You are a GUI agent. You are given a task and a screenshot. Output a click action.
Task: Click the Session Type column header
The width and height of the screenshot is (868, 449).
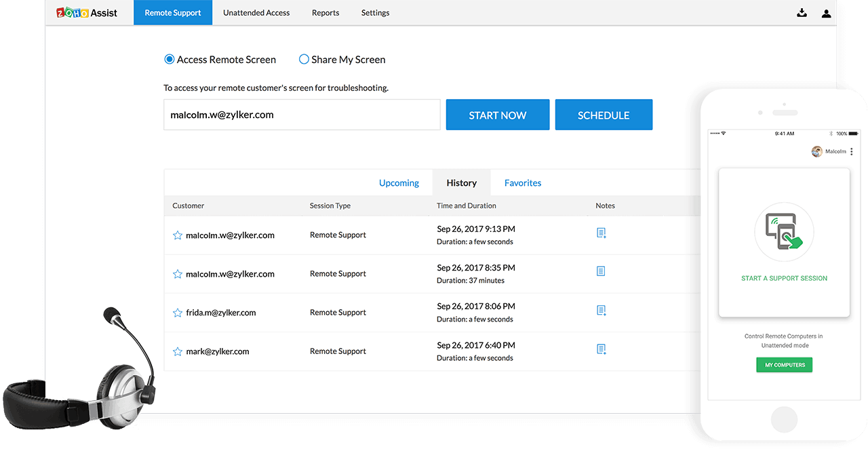tap(330, 206)
